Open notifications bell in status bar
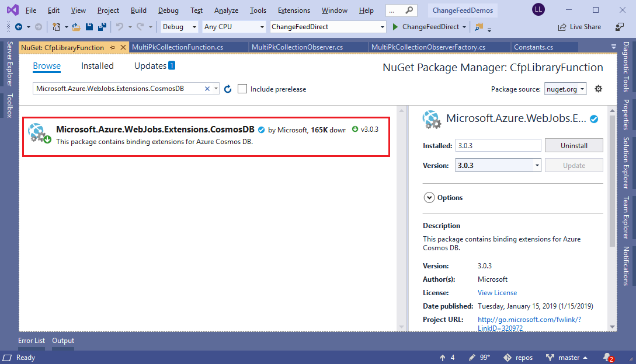This screenshot has width=636, height=364. [608, 358]
